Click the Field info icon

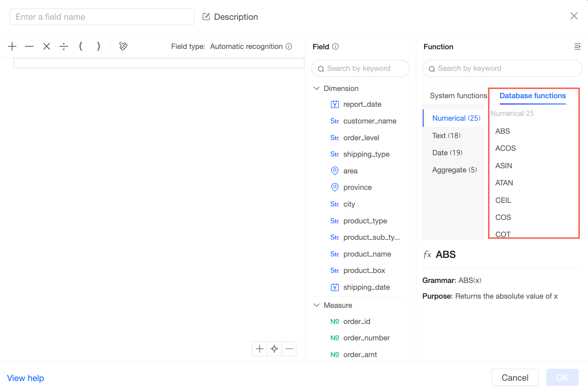pos(335,47)
